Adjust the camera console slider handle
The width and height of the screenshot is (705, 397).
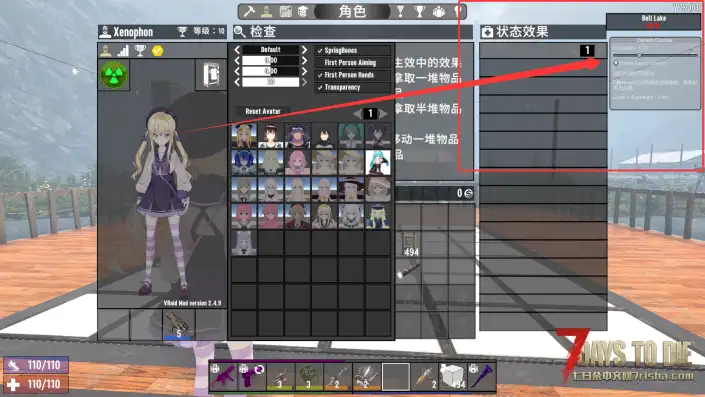[x=639, y=55]
